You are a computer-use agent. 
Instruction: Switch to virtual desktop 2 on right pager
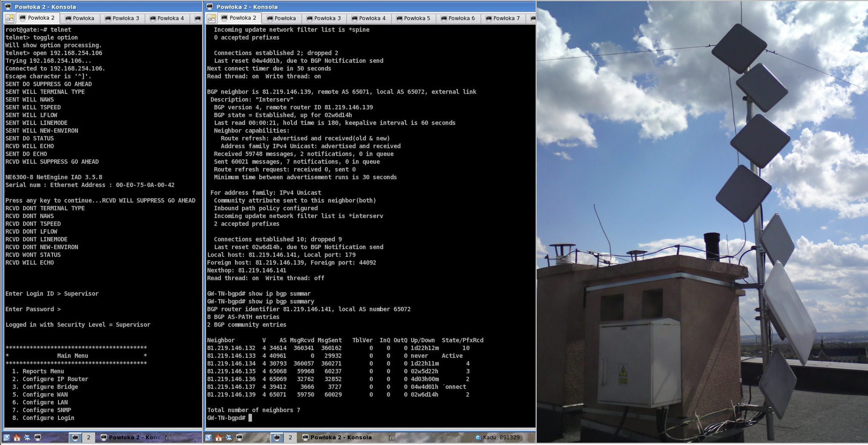coord(290,438)
